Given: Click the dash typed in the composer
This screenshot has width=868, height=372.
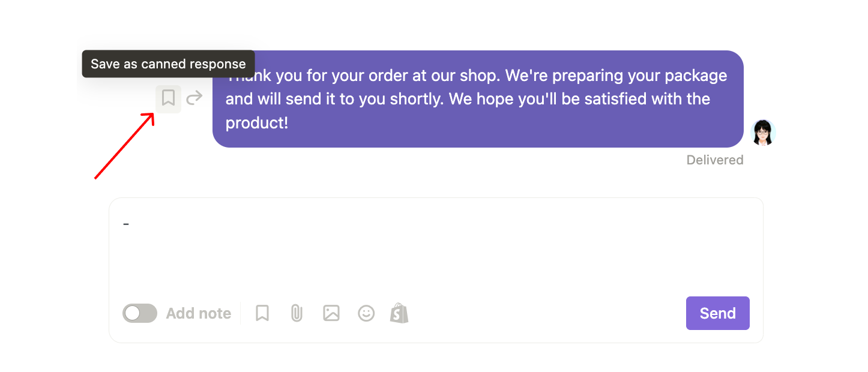Looking at the screenshot, I should click(x=126, y=224).
